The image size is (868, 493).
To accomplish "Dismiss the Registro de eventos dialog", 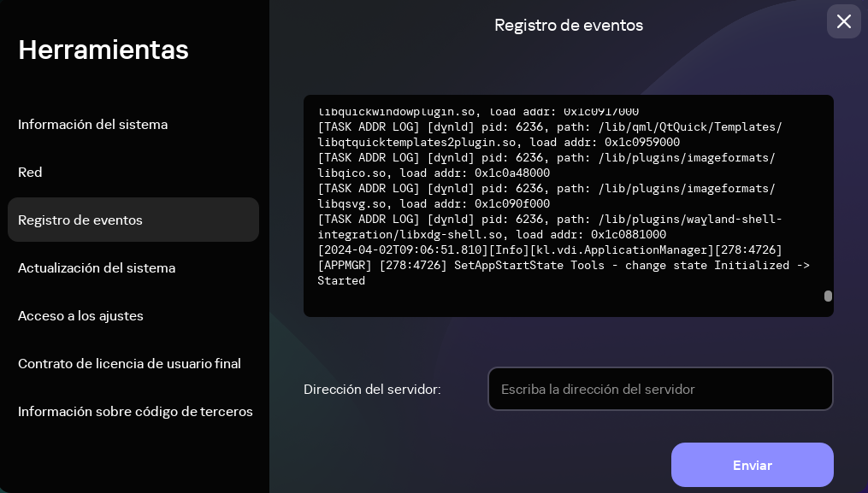I will click(844, 21).
